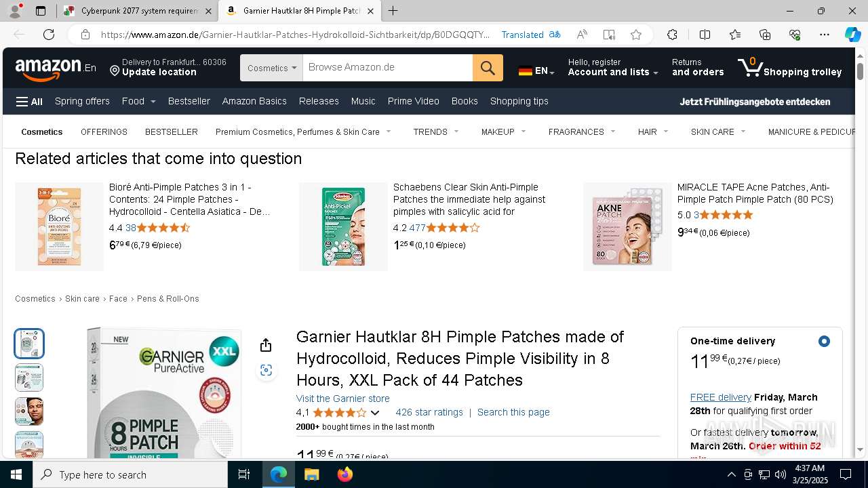Click the Edge favorites star icon
868x488 pixels.
pyautogui.click(x=635, y=35)
